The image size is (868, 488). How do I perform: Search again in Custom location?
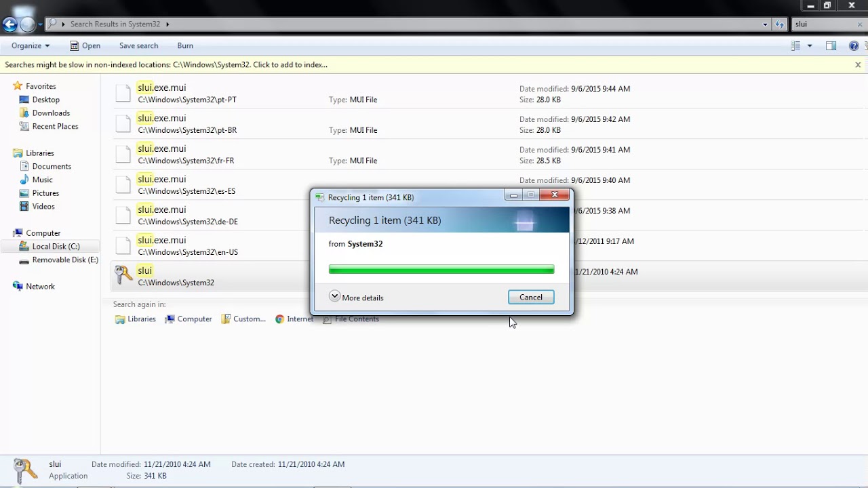(243, 319)
